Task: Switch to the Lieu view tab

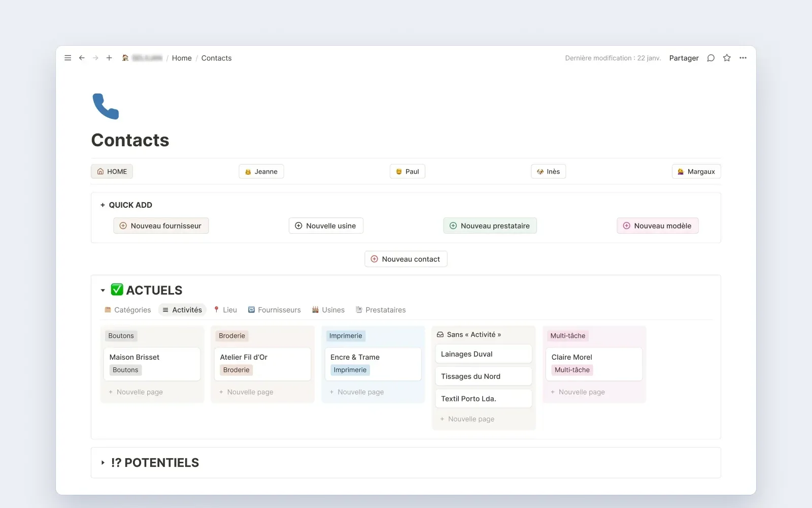Action: click(x=225, y=310)
